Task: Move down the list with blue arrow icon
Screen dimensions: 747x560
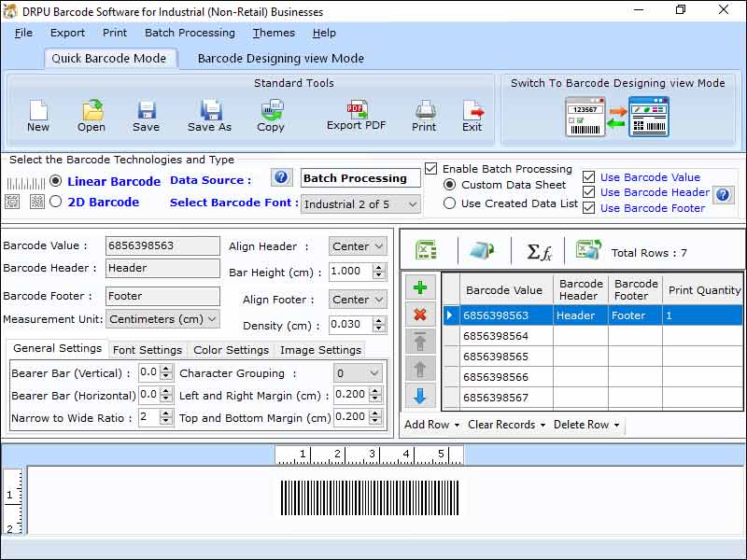Action: [420, 393]
